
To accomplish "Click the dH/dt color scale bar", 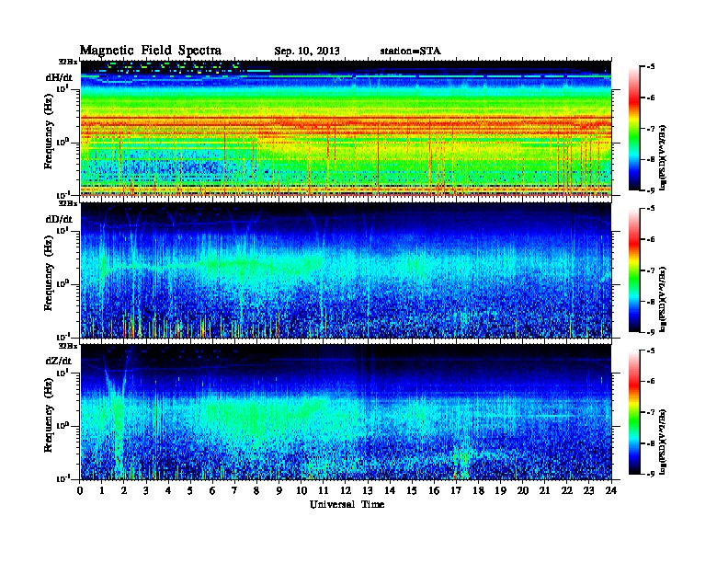I will 634,129.
